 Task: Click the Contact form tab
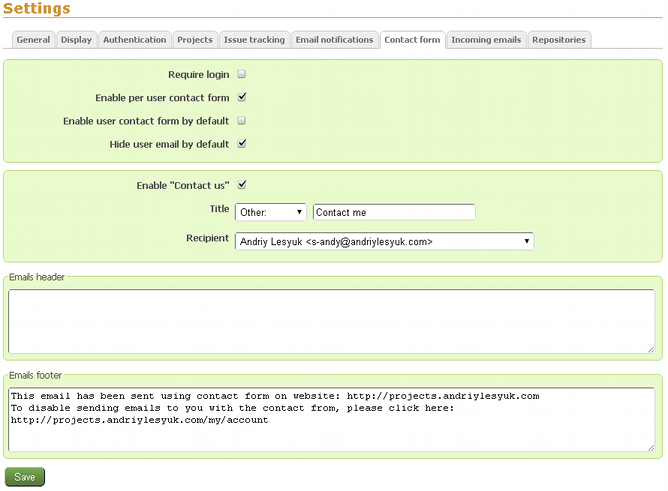point(412,40)
